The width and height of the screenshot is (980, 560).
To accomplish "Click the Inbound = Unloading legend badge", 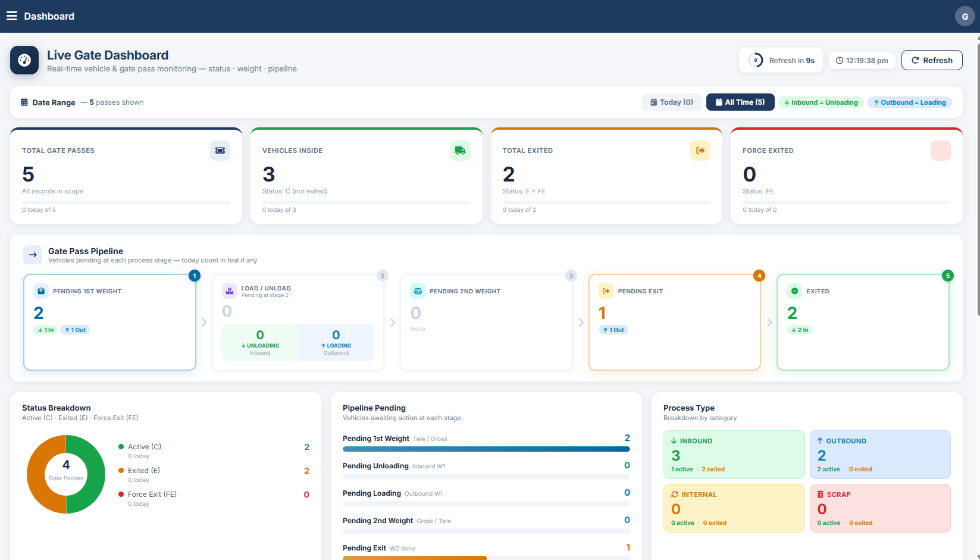I will [x=821, y=102].
